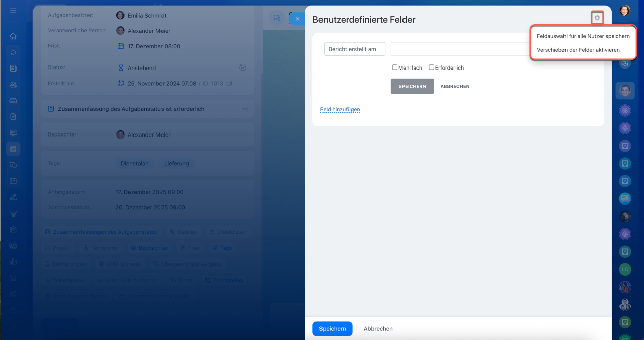The width and height of the screenshot is (644, 340).
Task: Click the Dateien chip in task form
Action: pyautogui.click(x=183, y=232)
